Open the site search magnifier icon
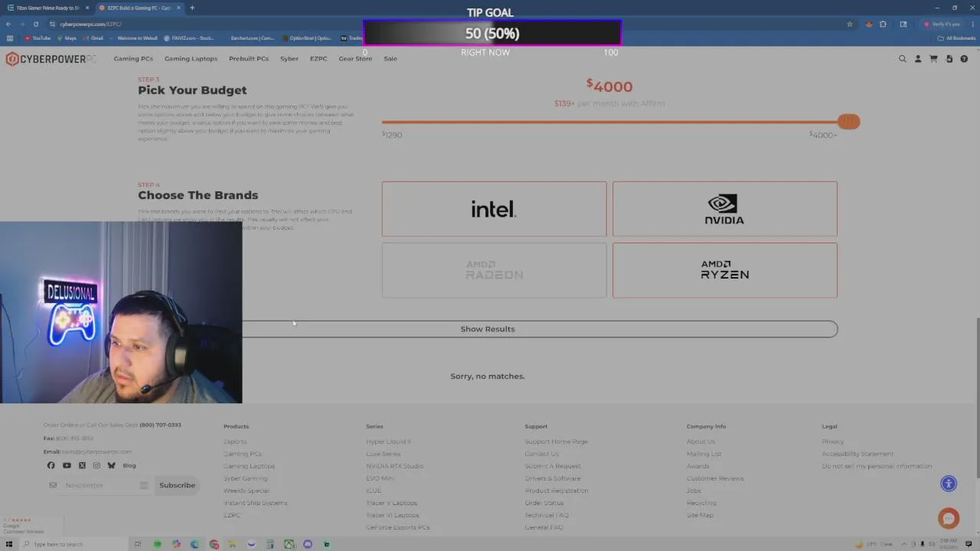This screenshot has height=551, width=980. click(x=903, y=59)
